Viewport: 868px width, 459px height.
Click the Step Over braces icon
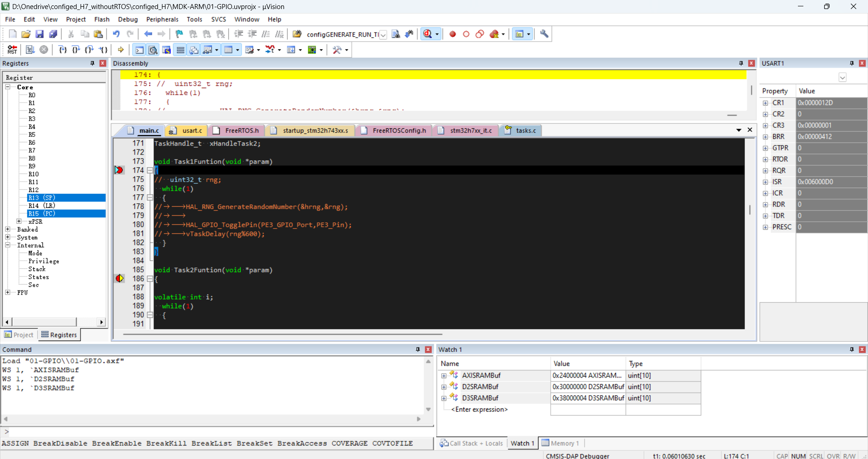click(x=76, y=50)
